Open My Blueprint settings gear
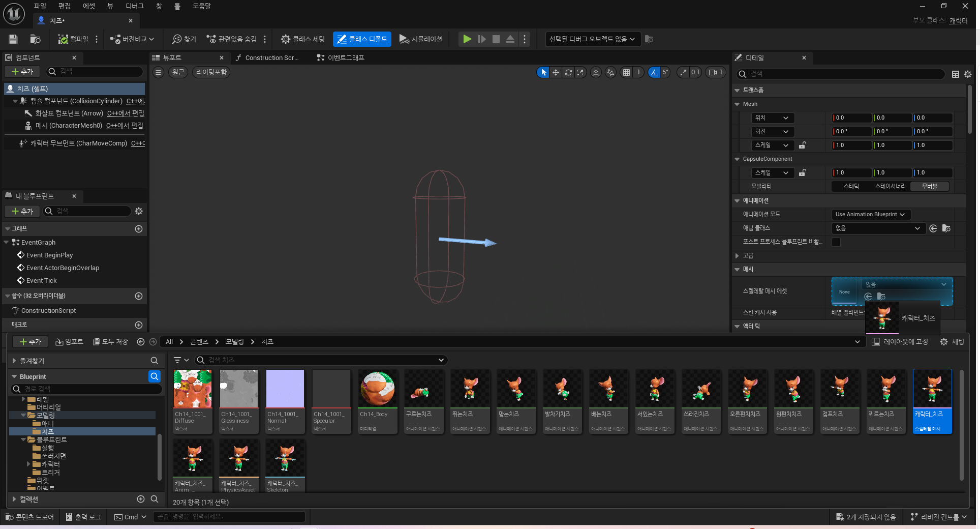Screen dimensions: 980x529 (x=139, y=211)
